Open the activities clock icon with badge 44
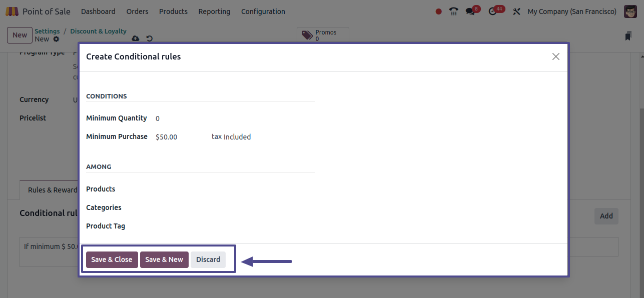 [492, 11]
